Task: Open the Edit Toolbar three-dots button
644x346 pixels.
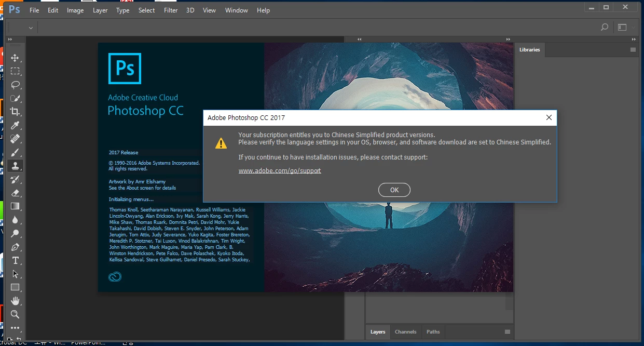Action: pos(15,328)
